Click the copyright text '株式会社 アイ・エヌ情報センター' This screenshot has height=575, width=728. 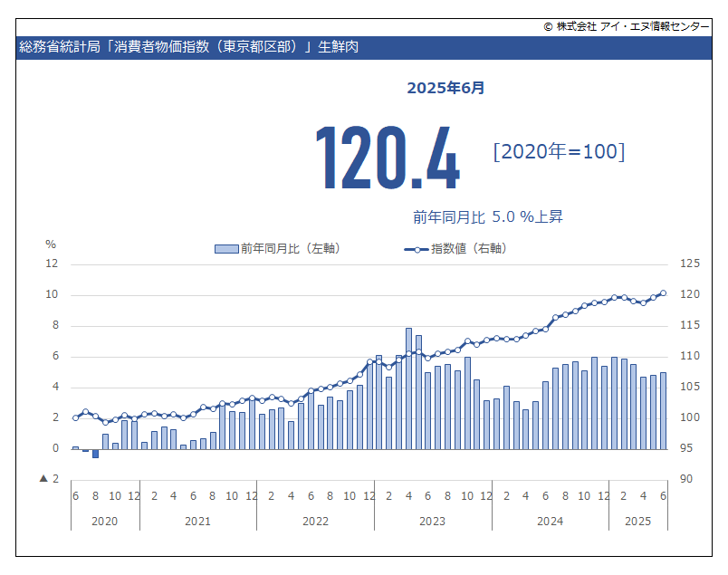point(627,26)
